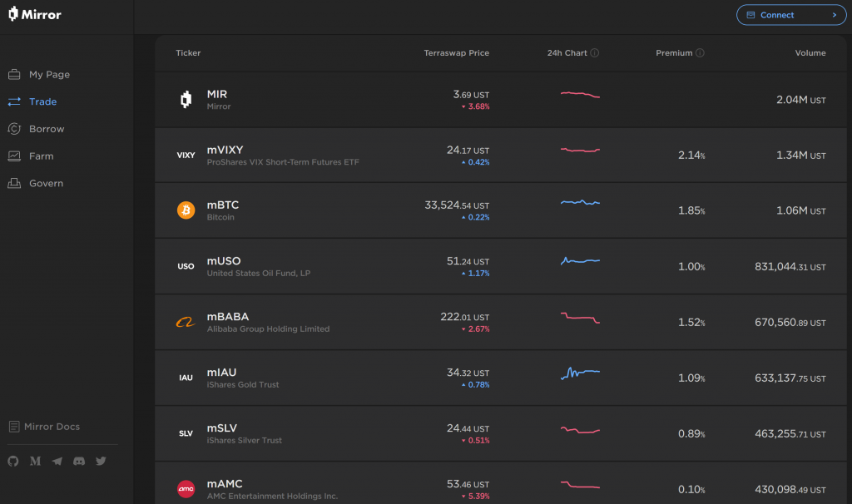Click the 222.01 UST mBABA price
The height and width of the screenshot is (504, 852).
tap(464, 317)
